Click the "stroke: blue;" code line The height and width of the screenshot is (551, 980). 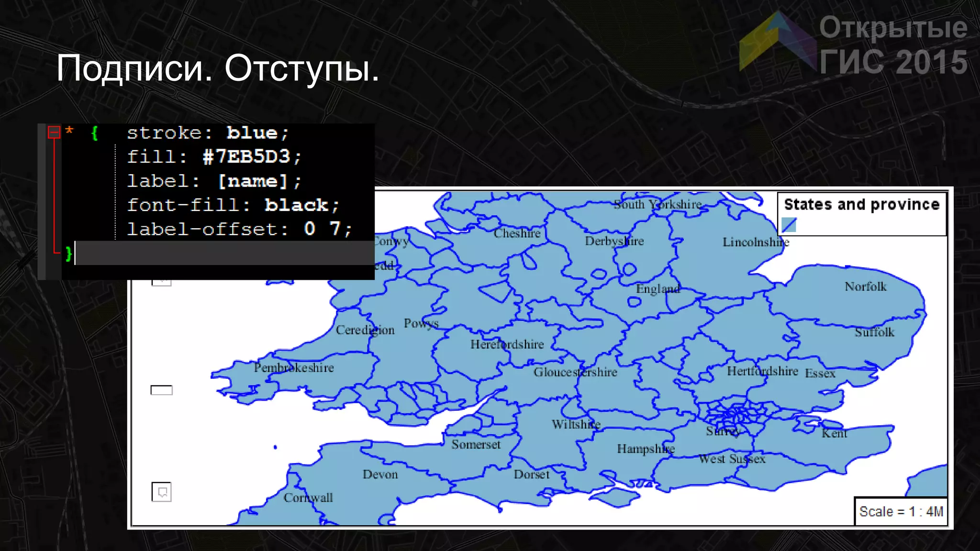pyautogui.click(x=208, y=133)
